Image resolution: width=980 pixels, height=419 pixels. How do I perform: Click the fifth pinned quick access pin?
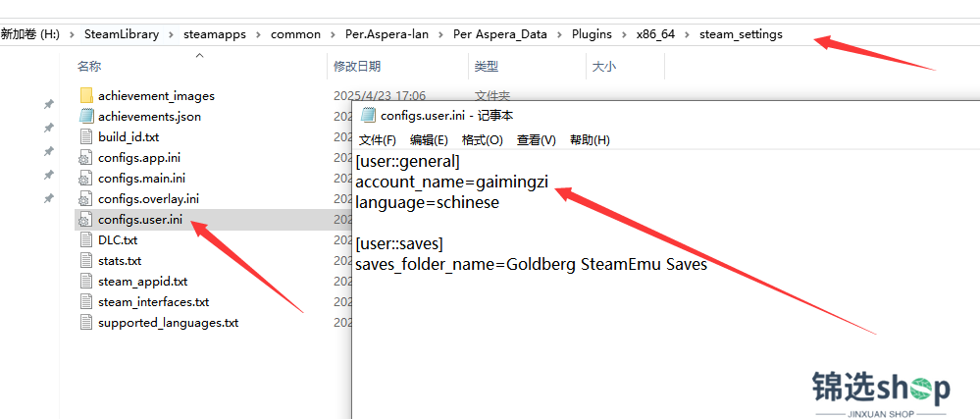click(49, 199)
